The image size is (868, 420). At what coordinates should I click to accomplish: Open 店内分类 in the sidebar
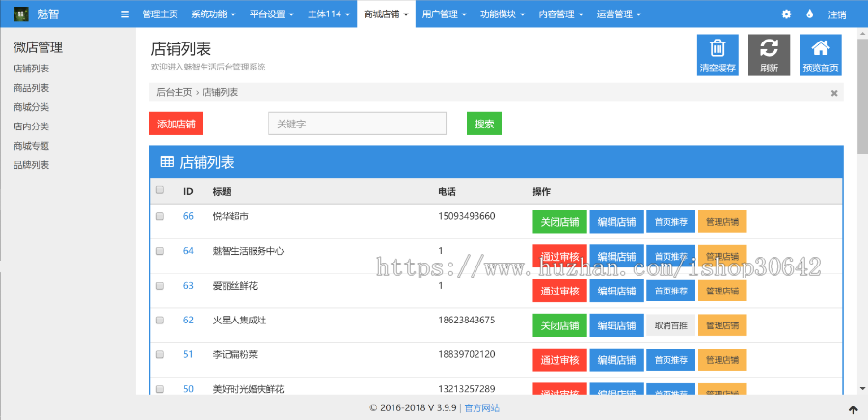point(32,126)
